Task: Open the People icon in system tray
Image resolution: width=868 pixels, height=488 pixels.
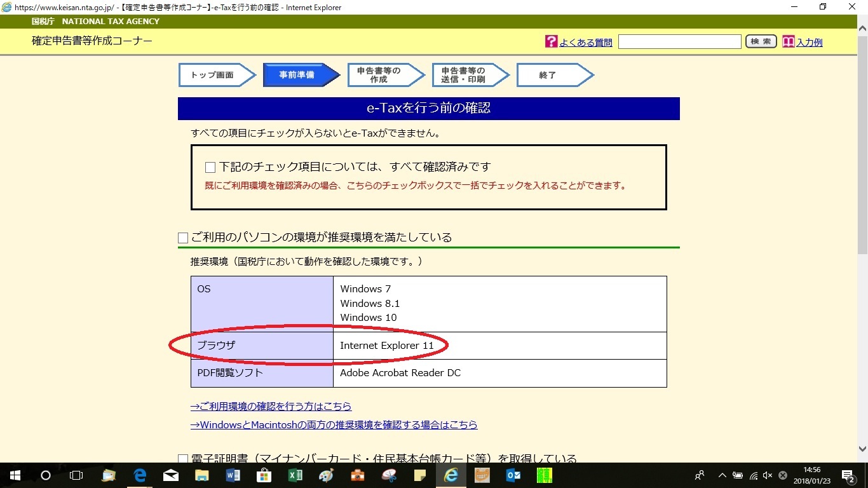Action: coord(700,475)
